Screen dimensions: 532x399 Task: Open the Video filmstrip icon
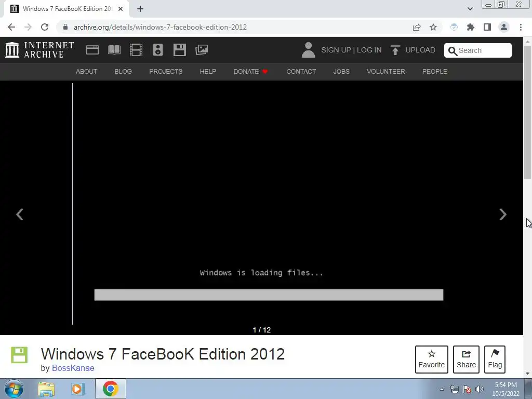pos(136,50)
